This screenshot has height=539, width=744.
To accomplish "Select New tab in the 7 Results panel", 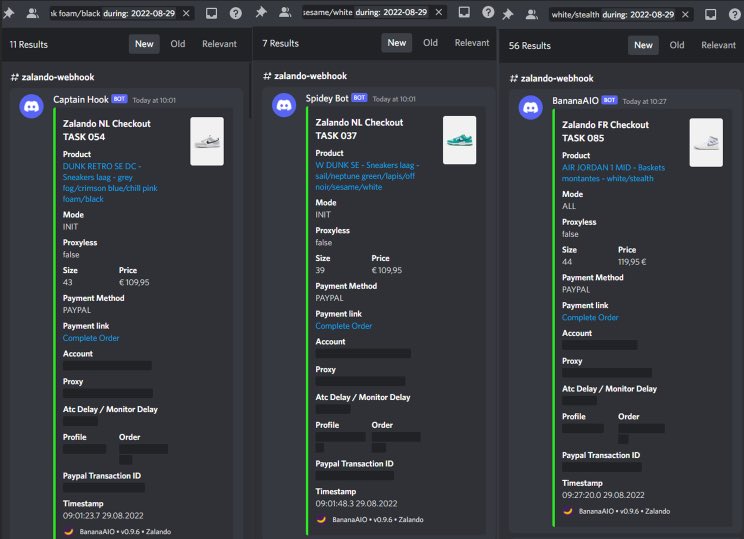I will tap(397, 43).
